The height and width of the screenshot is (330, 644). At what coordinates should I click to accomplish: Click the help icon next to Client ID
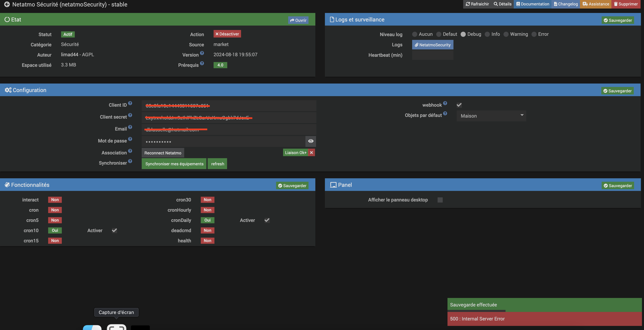130,103
